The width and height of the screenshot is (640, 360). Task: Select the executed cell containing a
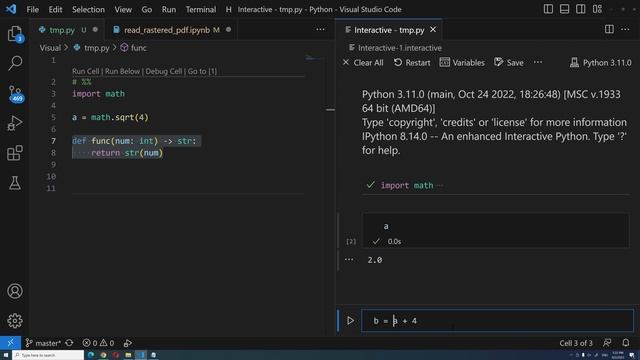[x=496, y=231]
